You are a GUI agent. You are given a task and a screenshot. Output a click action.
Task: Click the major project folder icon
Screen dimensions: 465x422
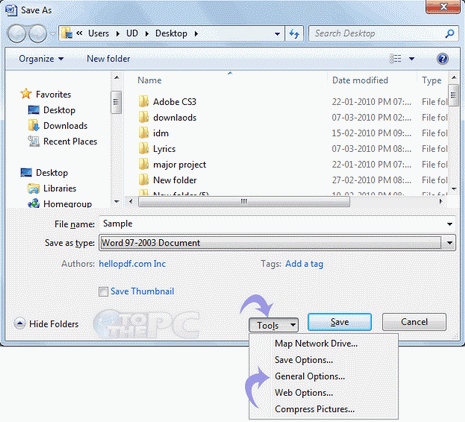point(144,164)
